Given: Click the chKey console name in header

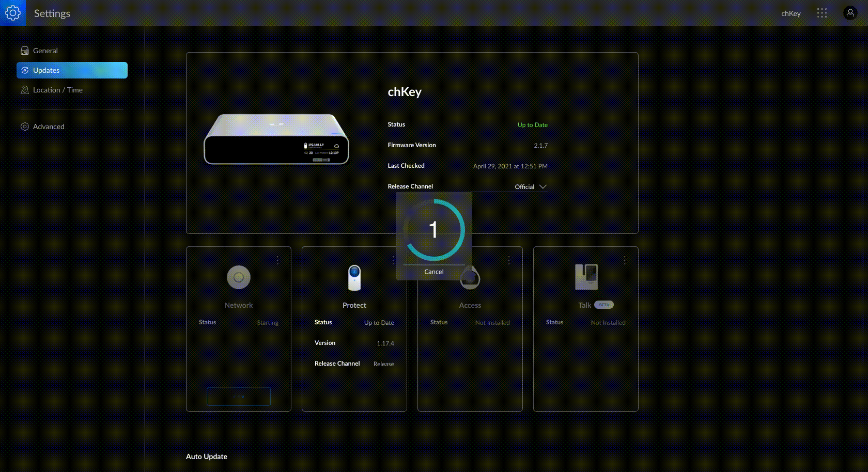Looking at the screenshot, I should coord(791,13).
